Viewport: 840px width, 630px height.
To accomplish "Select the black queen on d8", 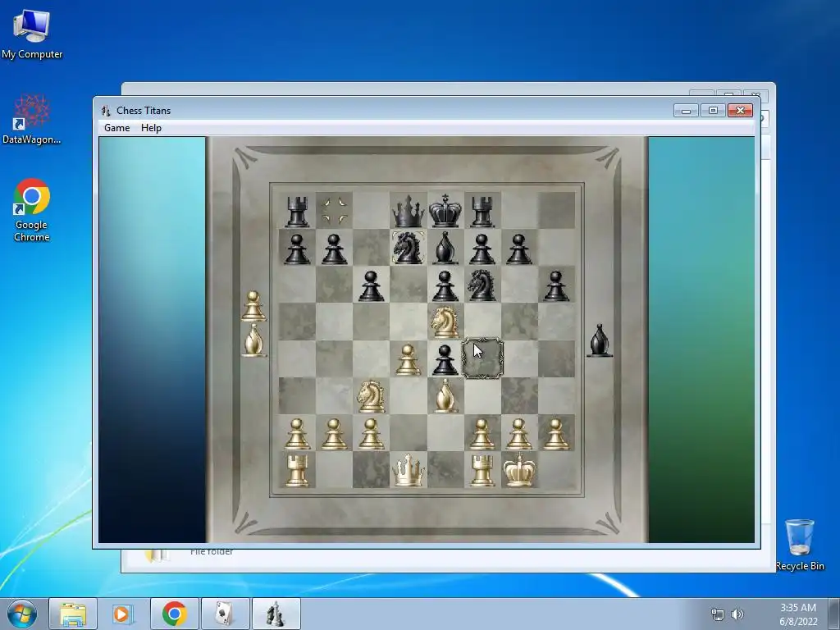I will [409, 211].
